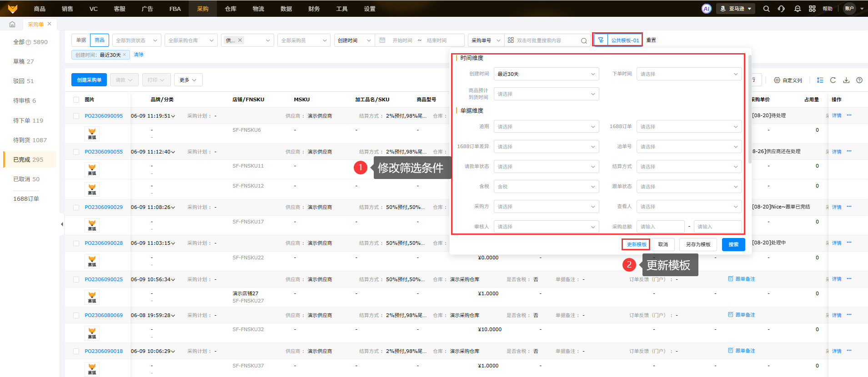Viewport: 868px width, 377px height.
Task: Open the 结算方式 filter dropdown
Action: pos(689,167)
